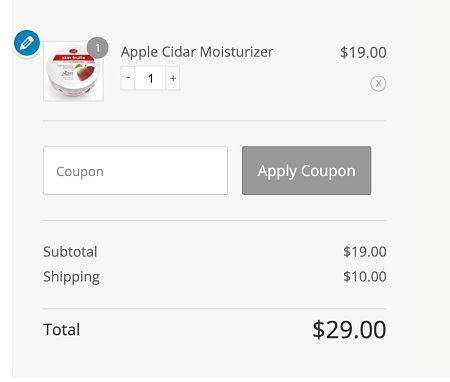
Task: Click the Shipping label
Action: tap(71, 277)
